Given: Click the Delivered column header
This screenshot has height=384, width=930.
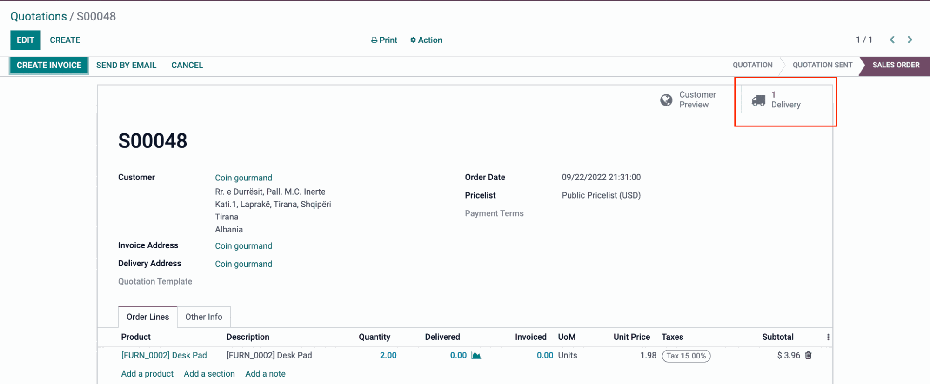Looking at the screenshot, I should pos(442,337).
